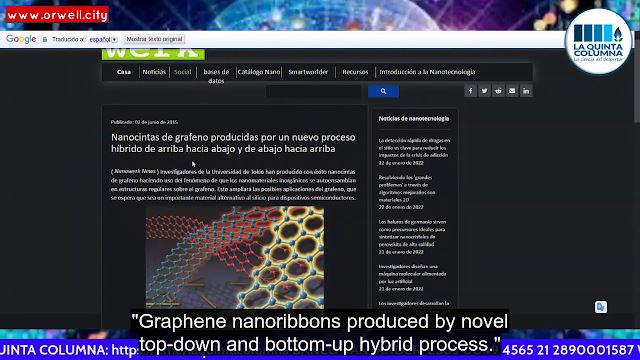Click the La Quinta Columna logo
The width and height of the screenshot is (640, 360).
pos(598,41)
